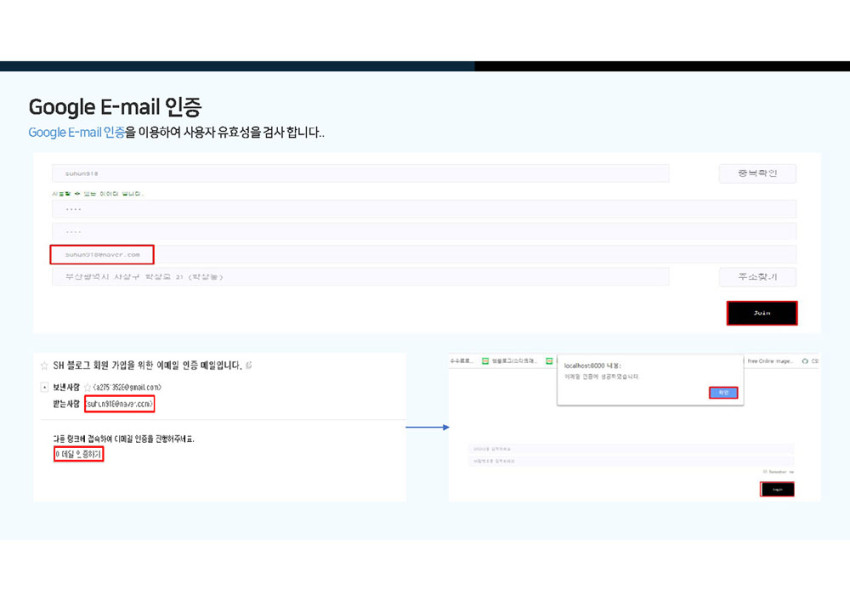
Task: Open the CS bookmark at the bookmarks bar's right end
Action: pos(810,361)
